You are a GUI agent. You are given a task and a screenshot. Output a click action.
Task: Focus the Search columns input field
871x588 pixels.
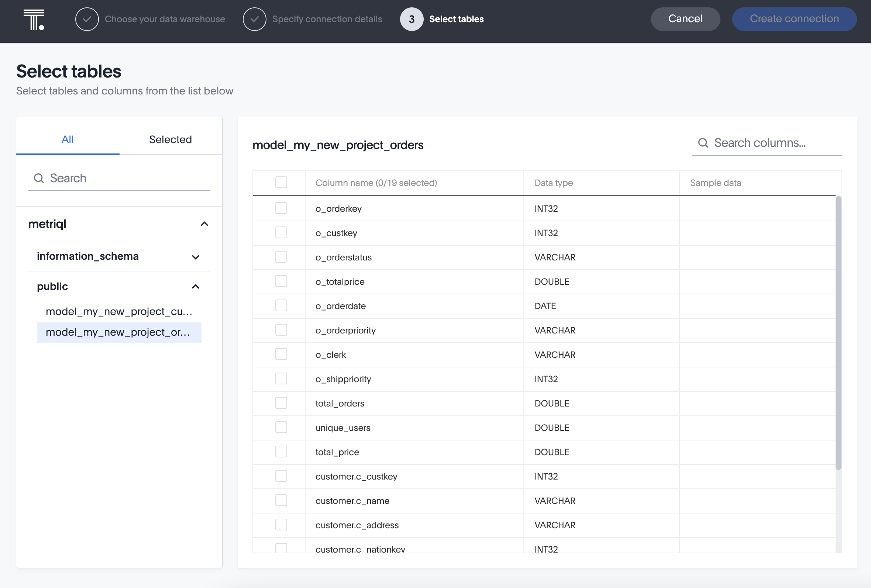[772, 143]
